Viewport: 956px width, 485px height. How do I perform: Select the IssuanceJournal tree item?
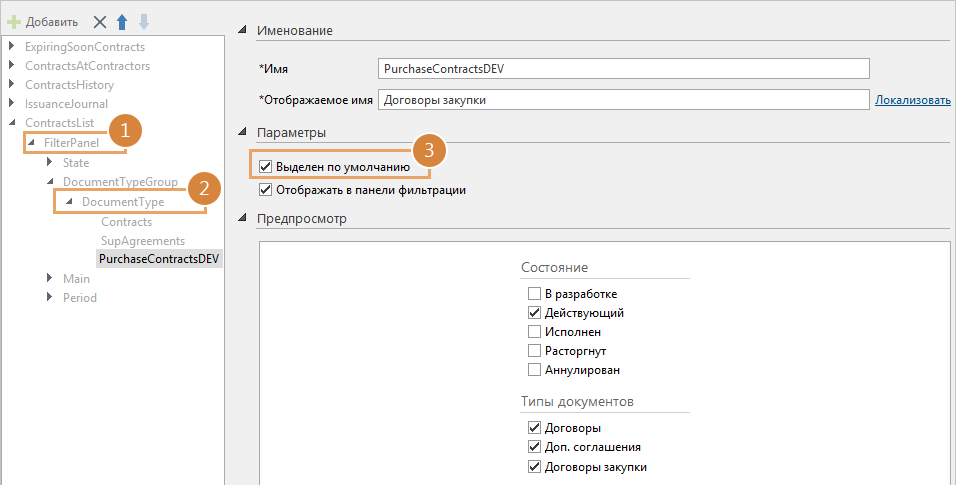66,104
